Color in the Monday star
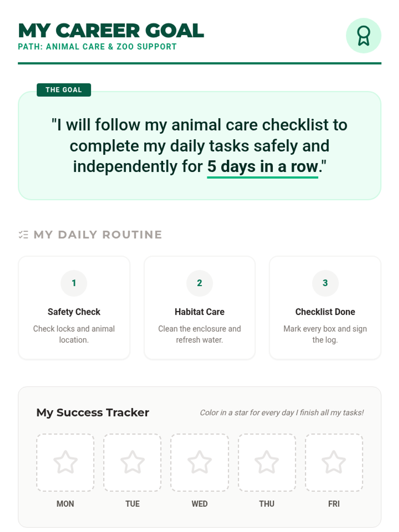The image size is (399, 532). 65,462
